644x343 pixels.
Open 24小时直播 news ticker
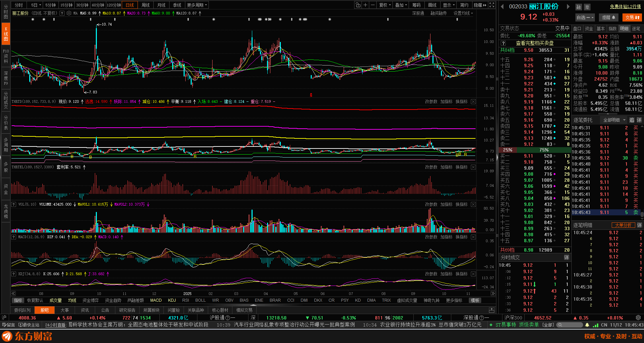pos(55,325)
